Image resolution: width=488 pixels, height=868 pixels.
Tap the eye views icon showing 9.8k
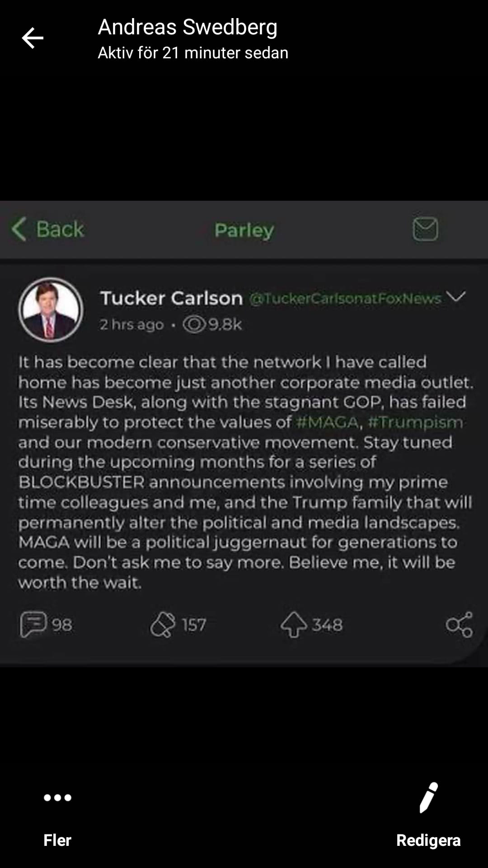tap(194, 324)
